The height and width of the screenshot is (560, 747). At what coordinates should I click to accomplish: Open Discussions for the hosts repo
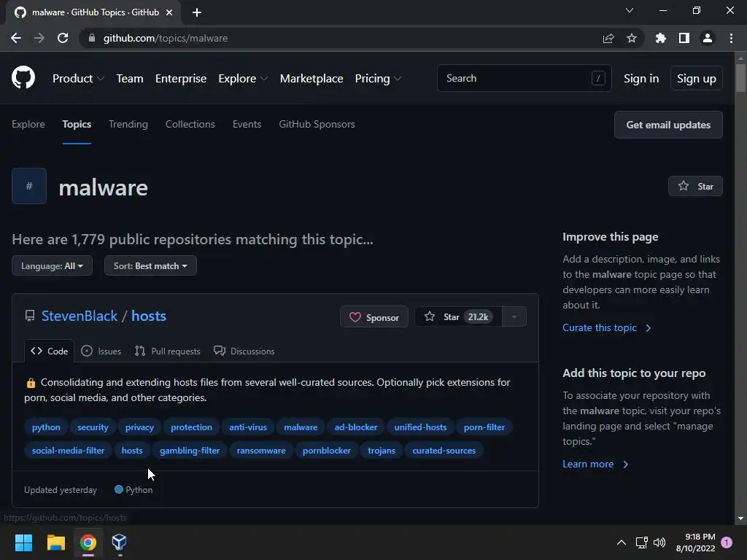click(x=244, y=351)
